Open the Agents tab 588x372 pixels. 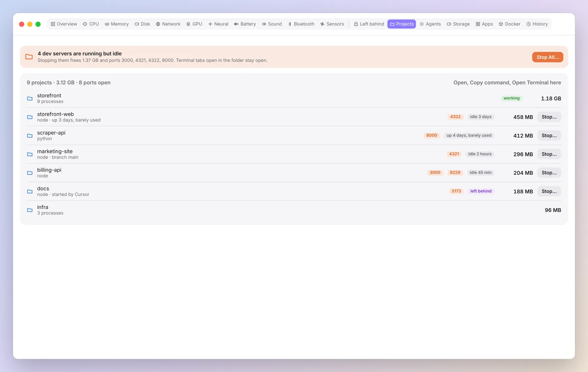430,24
